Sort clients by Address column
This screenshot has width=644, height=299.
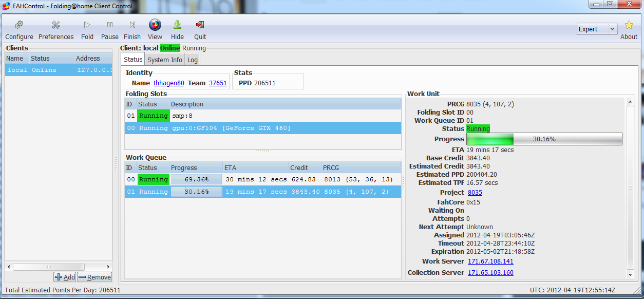tap(93, 59)
